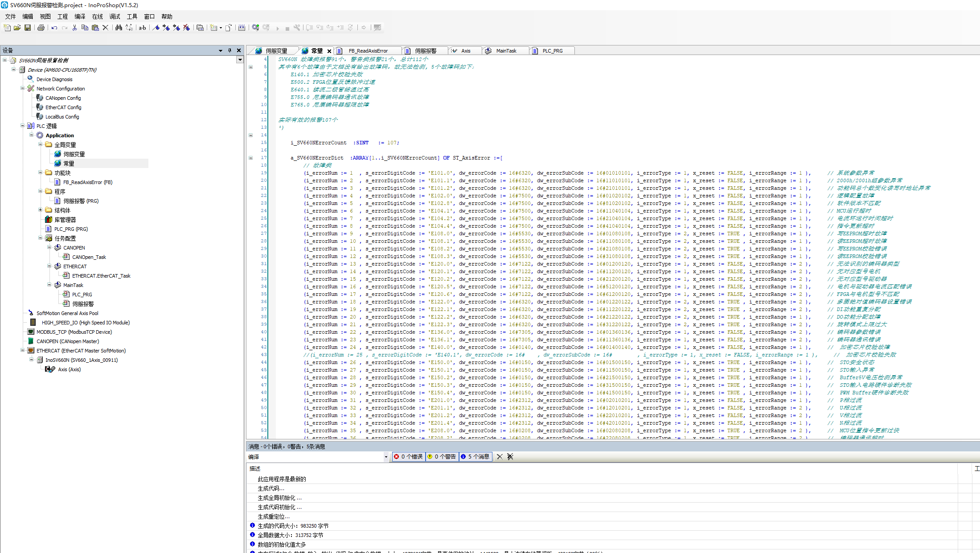Expand the 结构体 folder

[x=40, y=210]
